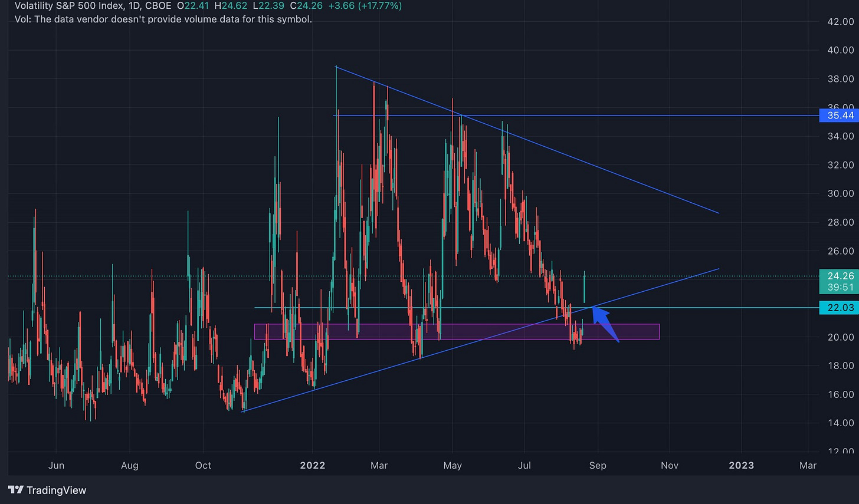The image size is (859, 504).
Task: Click the Nov label on the time axis
Action: [670, 466]
